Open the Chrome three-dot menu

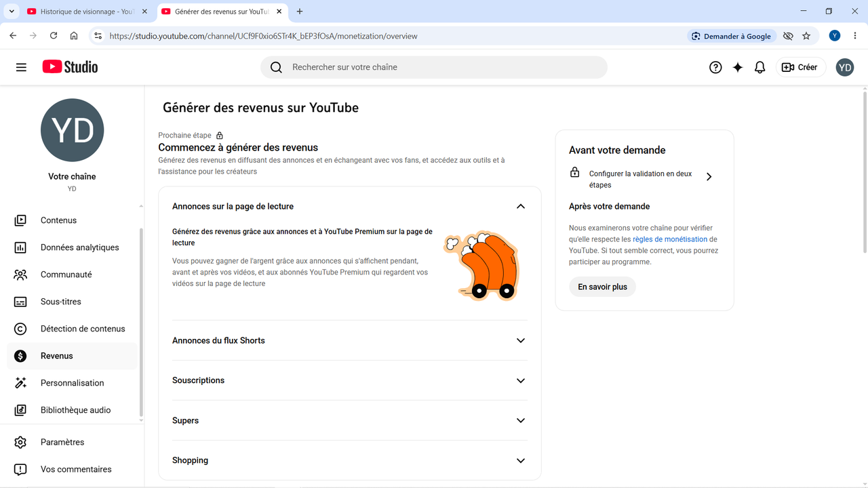point(854,36)
